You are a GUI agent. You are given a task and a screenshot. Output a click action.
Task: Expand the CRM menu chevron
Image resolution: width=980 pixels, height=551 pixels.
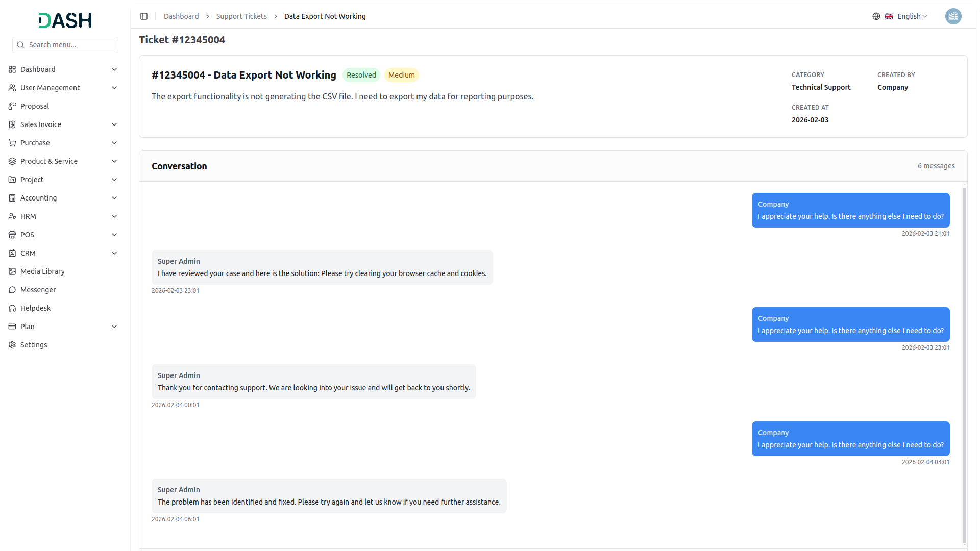[x=114, y=253]
